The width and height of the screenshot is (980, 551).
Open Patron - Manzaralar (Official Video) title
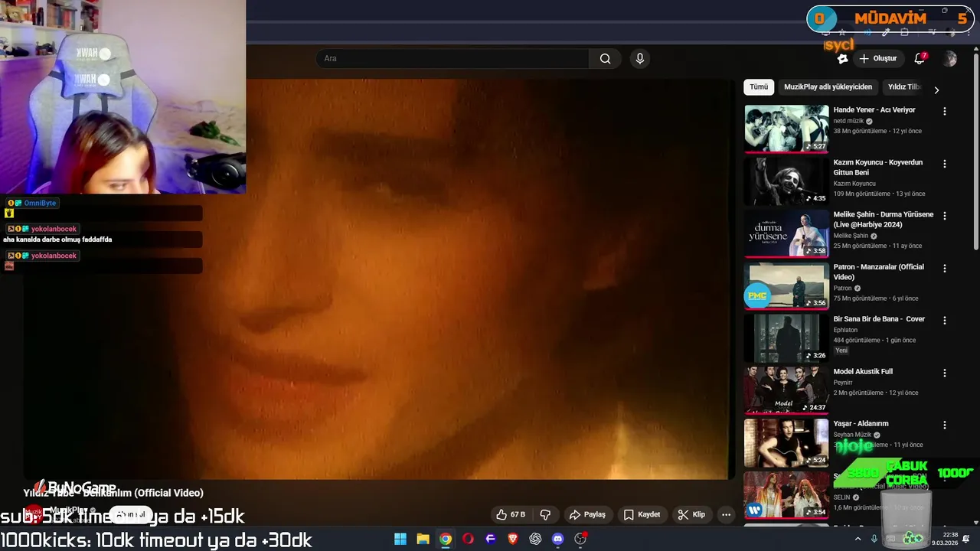tap(879, 272)
